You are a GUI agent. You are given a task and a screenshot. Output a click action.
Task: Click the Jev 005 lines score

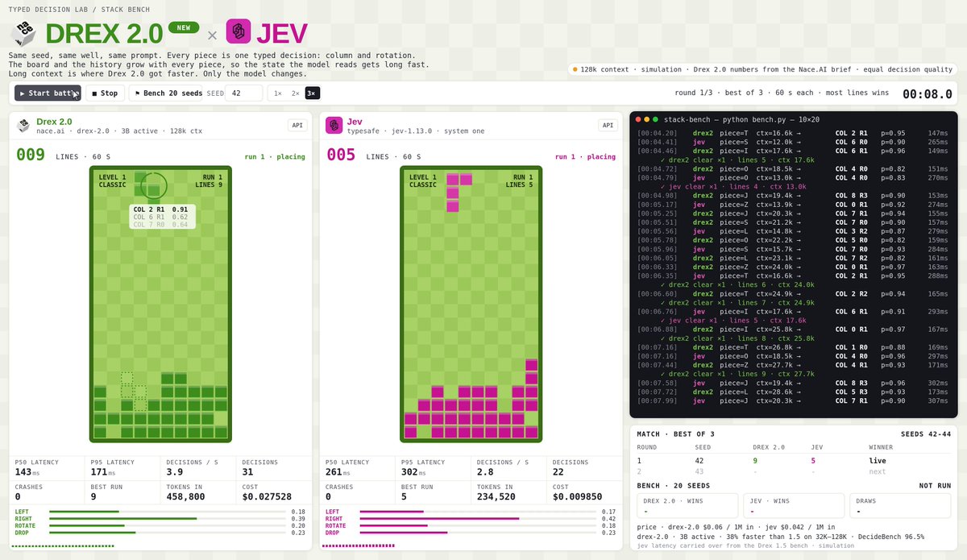point(341,155)
